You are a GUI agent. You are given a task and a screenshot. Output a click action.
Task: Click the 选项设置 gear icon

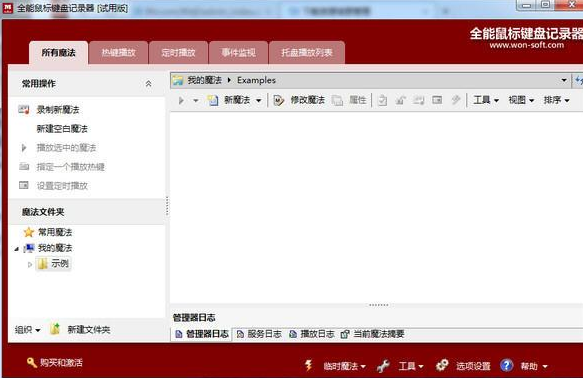(x=442, y=366)
